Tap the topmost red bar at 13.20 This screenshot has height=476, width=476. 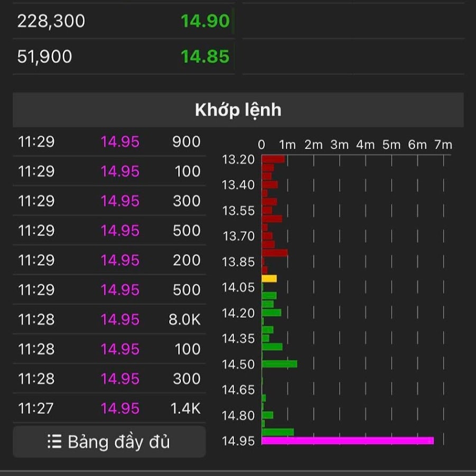pos(273,159)
